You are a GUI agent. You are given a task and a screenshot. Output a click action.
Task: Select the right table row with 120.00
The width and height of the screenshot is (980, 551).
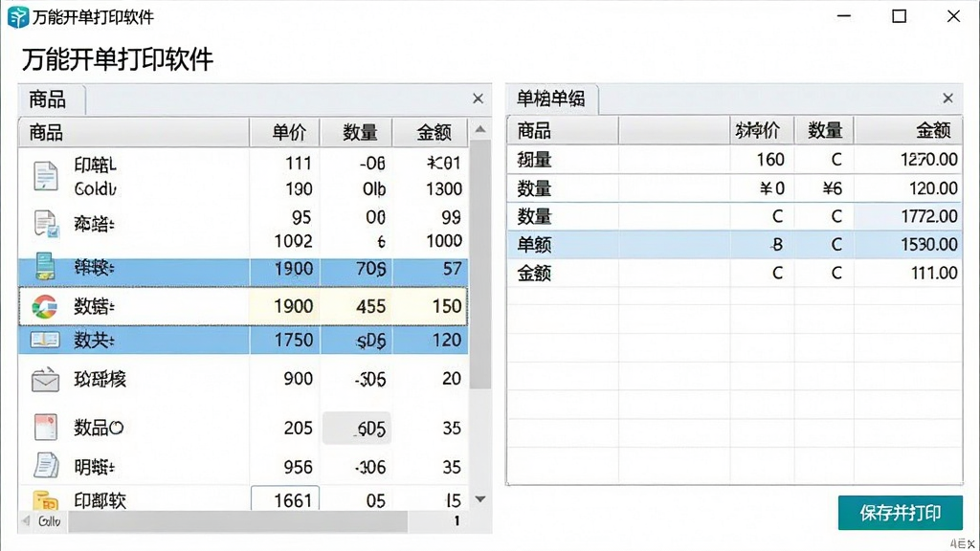tap(734, 188)
